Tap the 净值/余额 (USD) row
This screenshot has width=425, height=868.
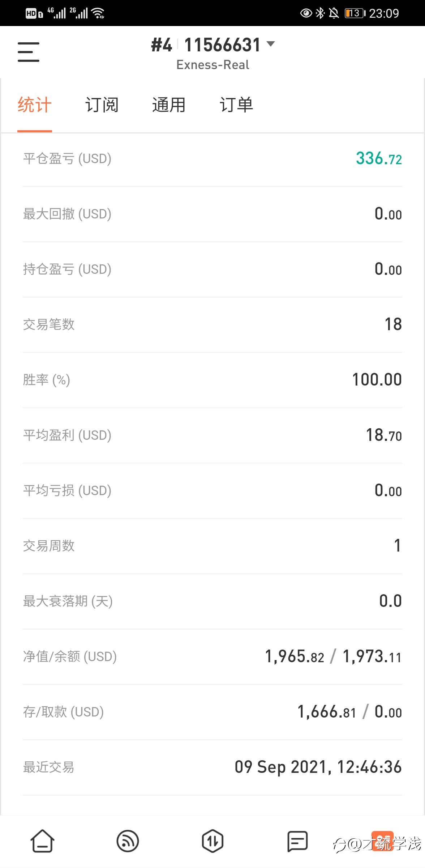tap(212, 656)
